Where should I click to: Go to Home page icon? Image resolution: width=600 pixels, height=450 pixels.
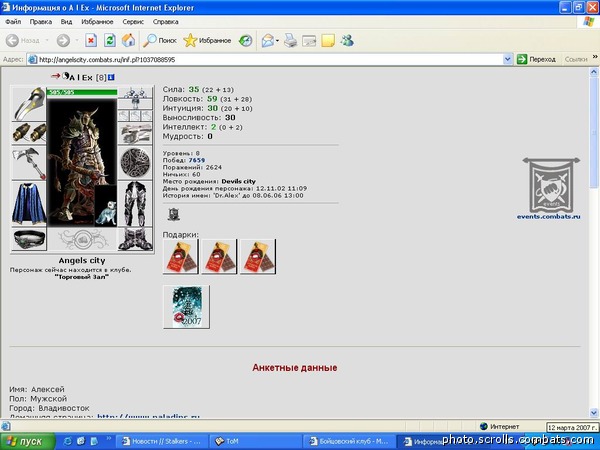pyautogui.click(x=129, y=40)
